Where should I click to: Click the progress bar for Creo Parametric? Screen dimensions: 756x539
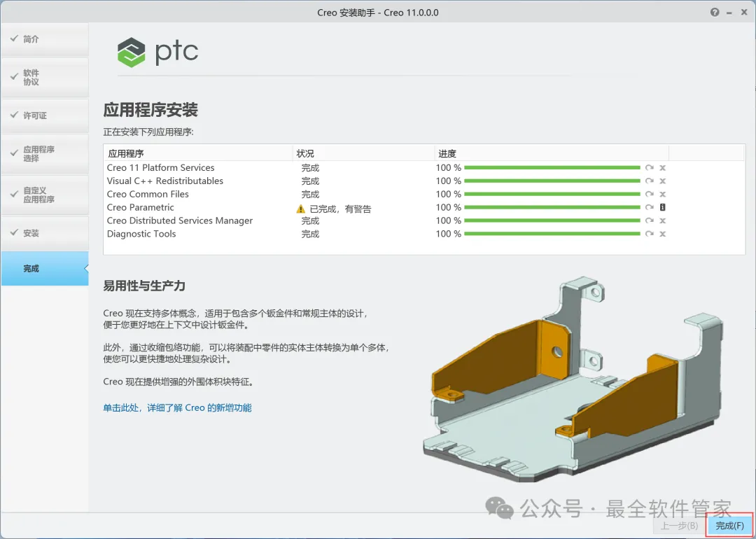coord(552,207)
